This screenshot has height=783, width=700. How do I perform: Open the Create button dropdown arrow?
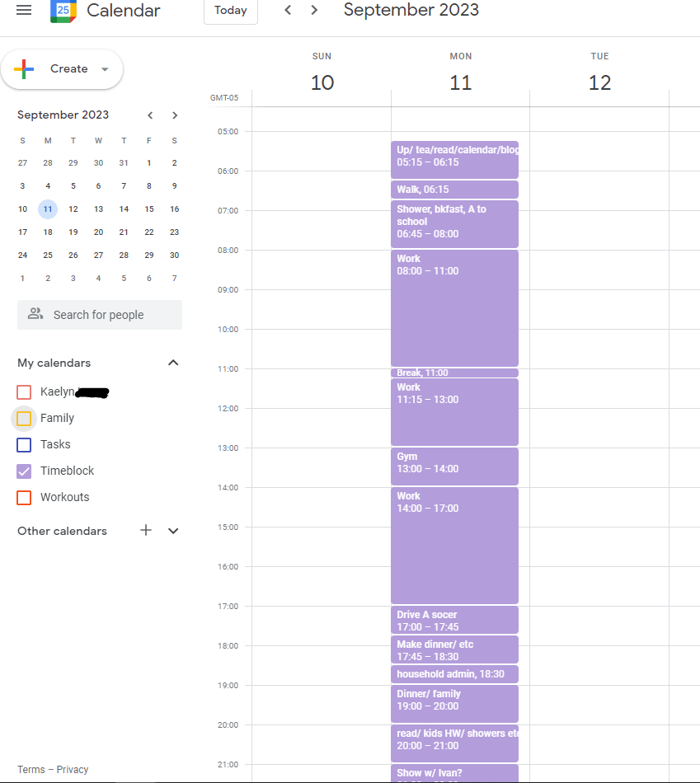click(105, 69)
